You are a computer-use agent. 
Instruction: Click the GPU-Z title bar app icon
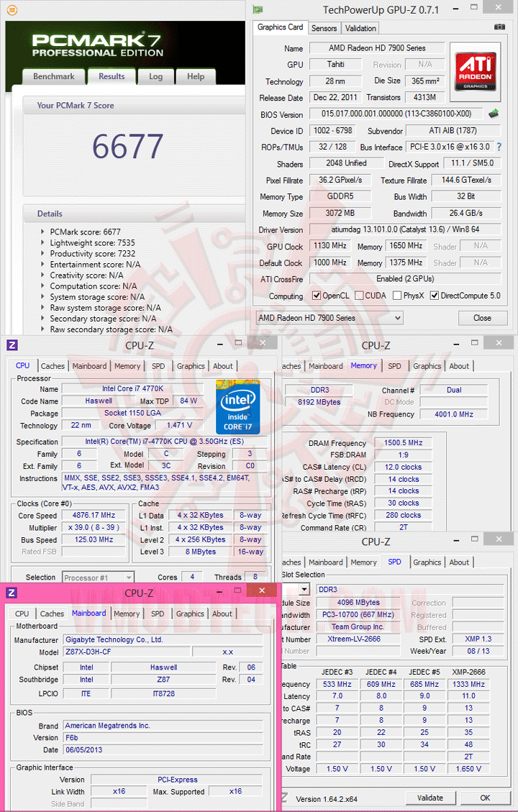[258, 9]
